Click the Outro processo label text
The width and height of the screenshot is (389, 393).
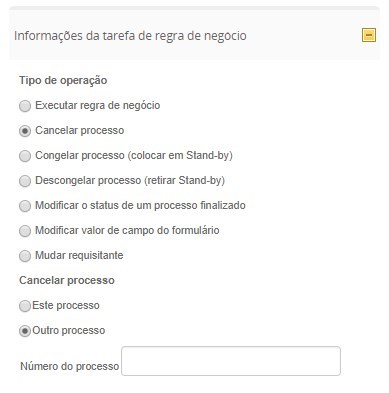[69, 330]
